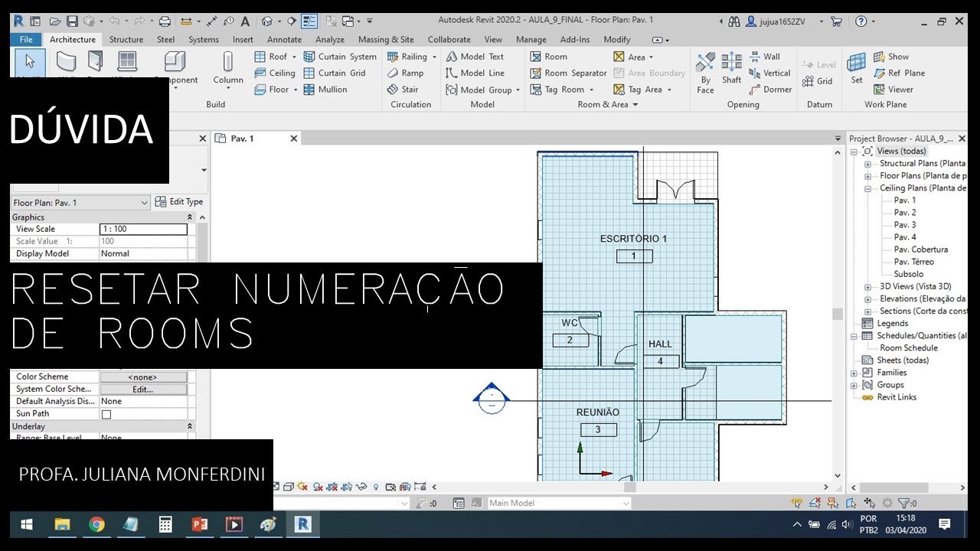Pick the Mullion tool

click(325, 90)
